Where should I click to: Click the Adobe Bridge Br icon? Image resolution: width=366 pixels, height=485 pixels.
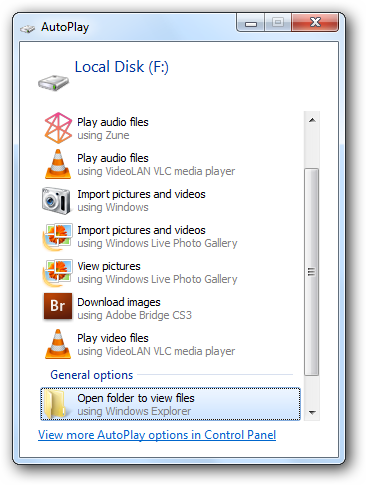click(58, 306)
